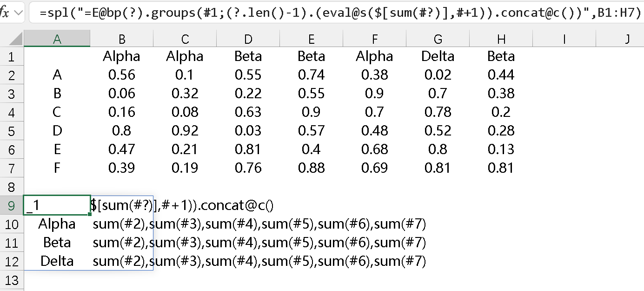Click the Delta header cell in row 1
644x291 pixels.
coord(438,57)
